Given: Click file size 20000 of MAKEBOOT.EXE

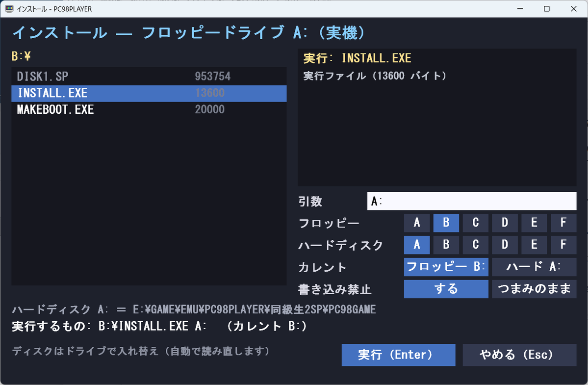Looking at the screenshot, I should point(209,110).
